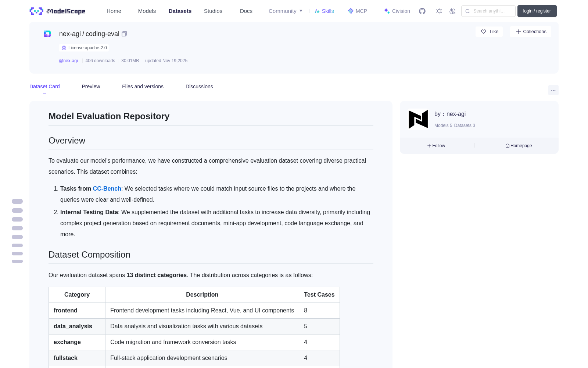Open the GitHub icon link
Viewport: 588px width, 368px height.
pyautogui.click(x=422, y=11)
